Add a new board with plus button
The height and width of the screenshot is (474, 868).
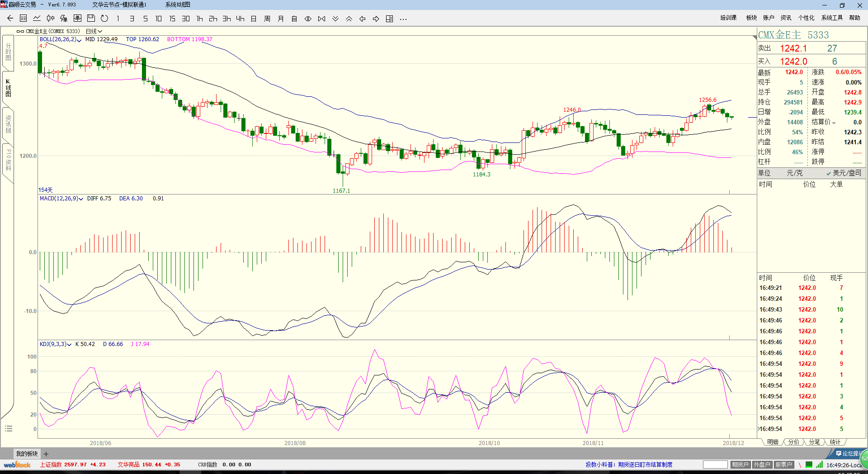click(46, 454)
